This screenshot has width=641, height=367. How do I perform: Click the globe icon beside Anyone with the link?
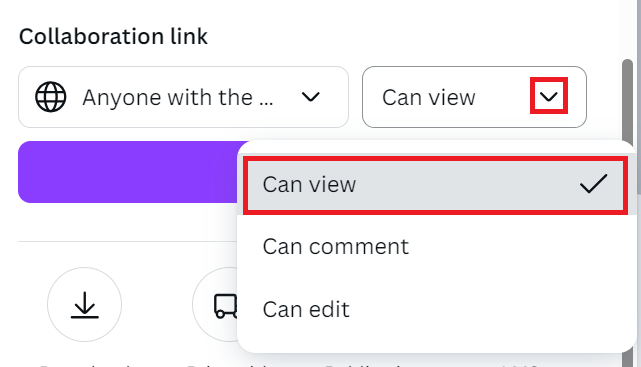click(x=51, y=97)
